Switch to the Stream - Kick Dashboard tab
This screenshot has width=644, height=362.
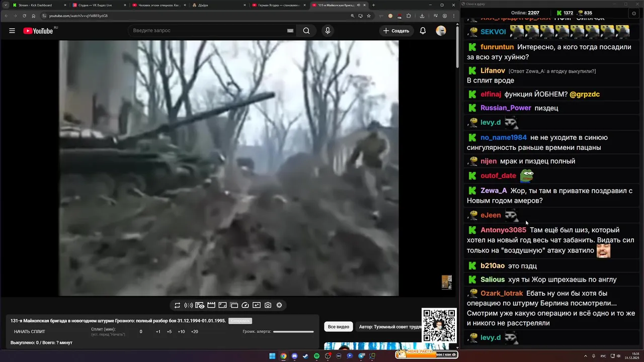(x=38, y=5)
